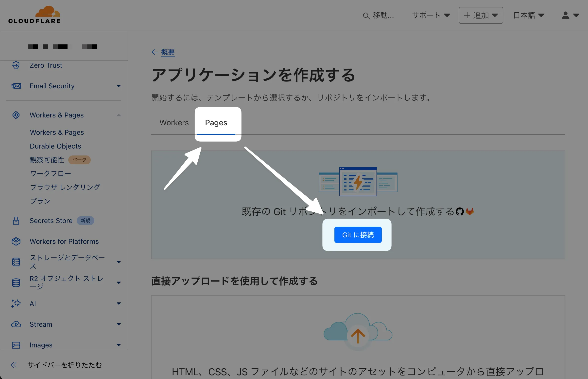
Task: Click the Images picture icon
Action: tap(16, 345)
